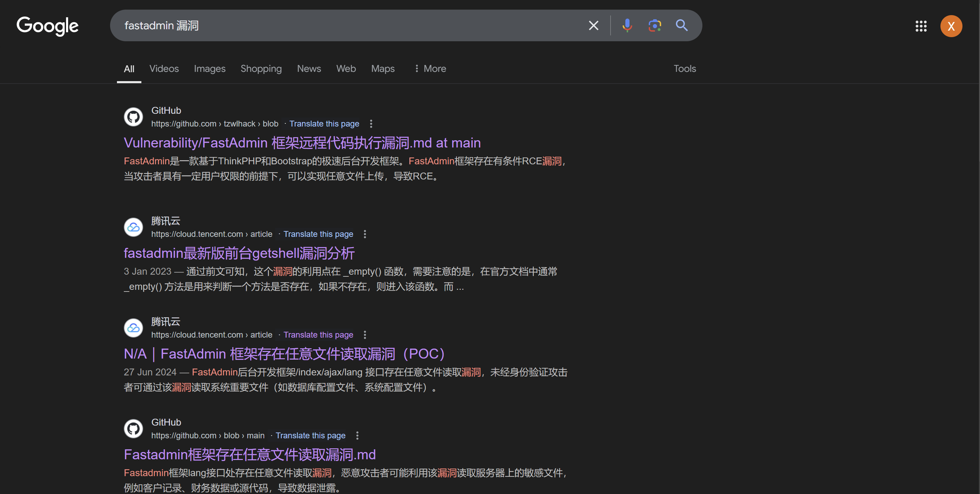Click the snippet starting FastAdmin是一款基于ThinkPHP

tap(346, 168)
